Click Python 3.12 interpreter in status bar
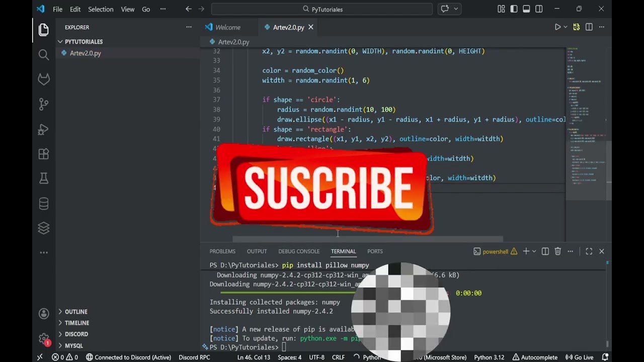This screenshot has width=644, height=362. pos(489,357)
